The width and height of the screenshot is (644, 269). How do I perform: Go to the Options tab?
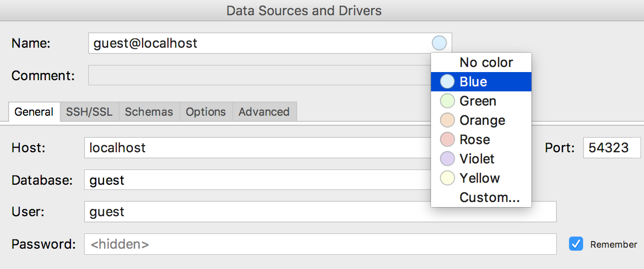coord(205,112)
